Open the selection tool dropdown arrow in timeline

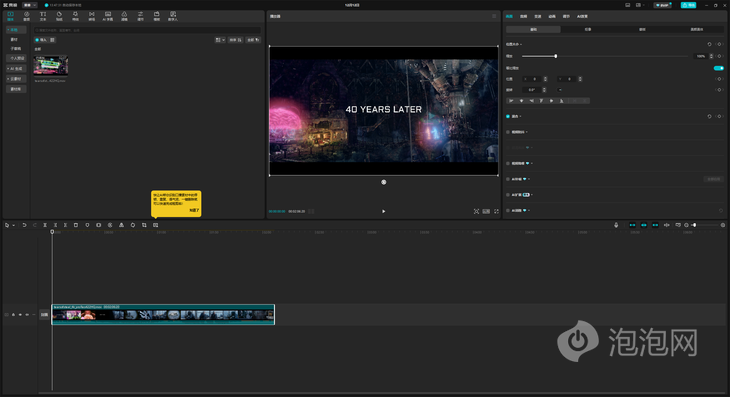(14, 225)
